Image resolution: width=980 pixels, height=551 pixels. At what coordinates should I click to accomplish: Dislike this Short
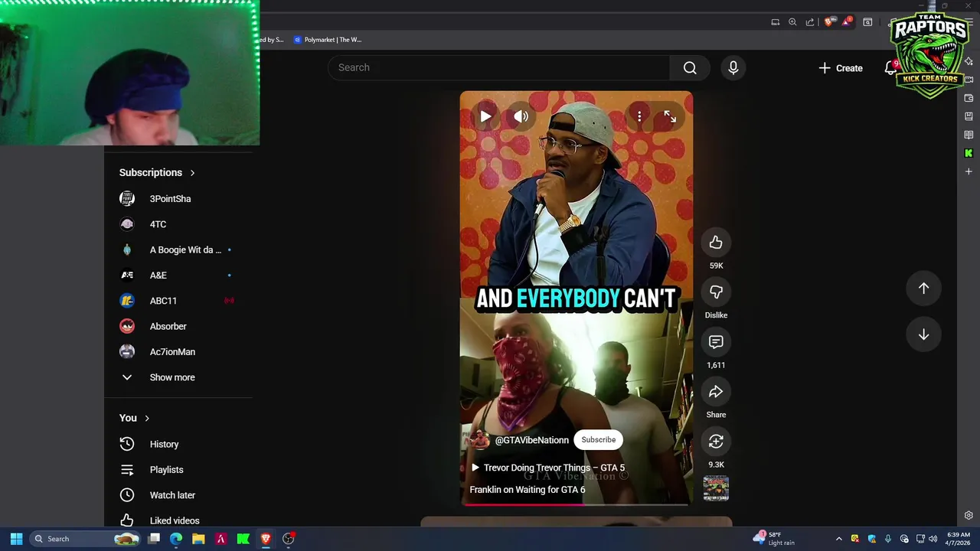point(716,292)
